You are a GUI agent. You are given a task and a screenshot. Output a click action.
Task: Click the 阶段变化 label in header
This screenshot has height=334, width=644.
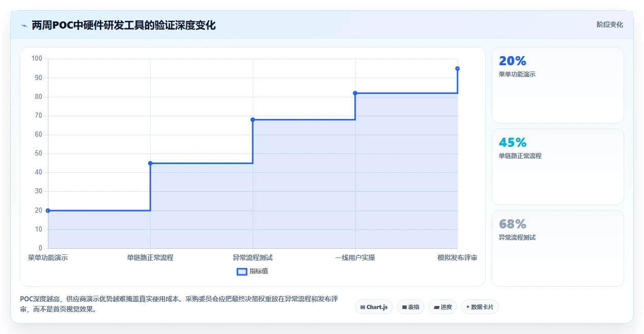[x=610, y=24]
